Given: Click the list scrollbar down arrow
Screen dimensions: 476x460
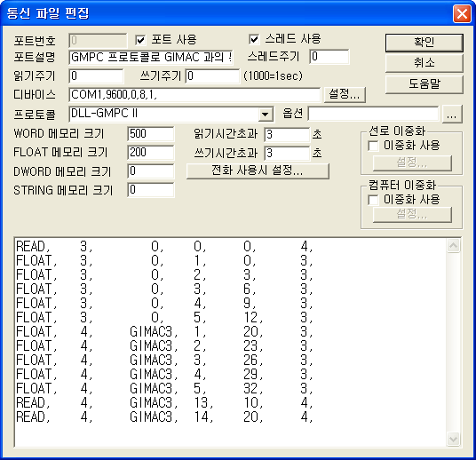Looking at the screenshot, I should click(453, 439).
